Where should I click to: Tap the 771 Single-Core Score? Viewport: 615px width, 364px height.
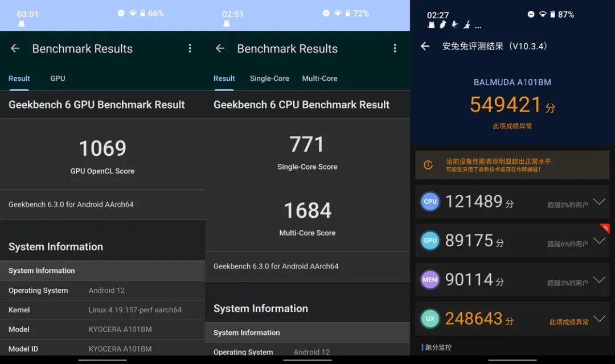click(307, 144)
